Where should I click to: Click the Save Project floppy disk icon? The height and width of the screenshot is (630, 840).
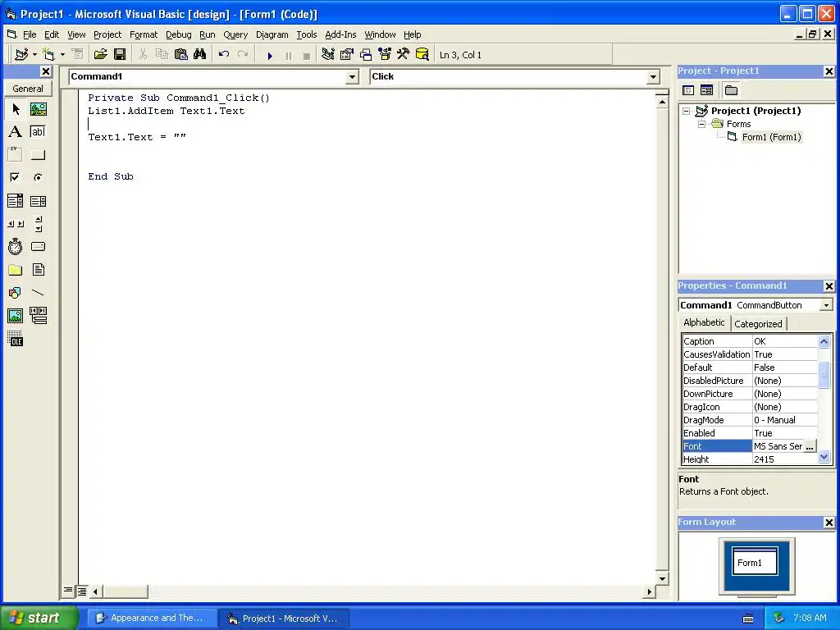(x=120, y=55)
